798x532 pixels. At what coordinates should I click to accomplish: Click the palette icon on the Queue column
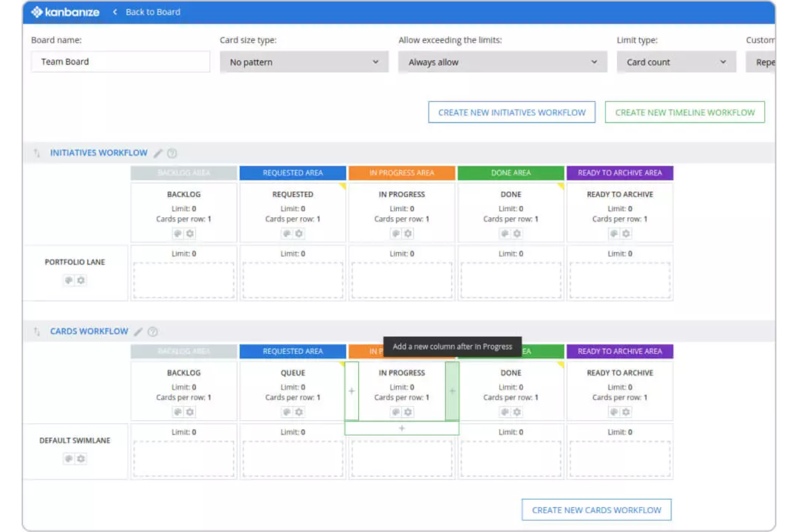tap(288, 411)
